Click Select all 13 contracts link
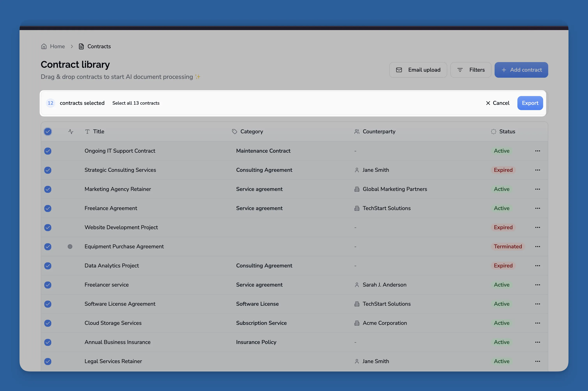Viewport: 588px width, 391px height. pyautogui.click(x=136, y=103)
